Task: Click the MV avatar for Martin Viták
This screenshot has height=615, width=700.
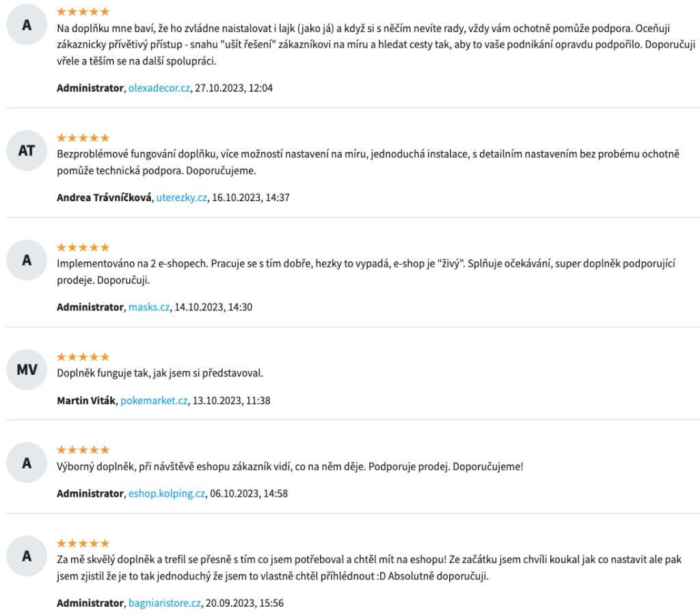Action: click(x=27, y=369)
